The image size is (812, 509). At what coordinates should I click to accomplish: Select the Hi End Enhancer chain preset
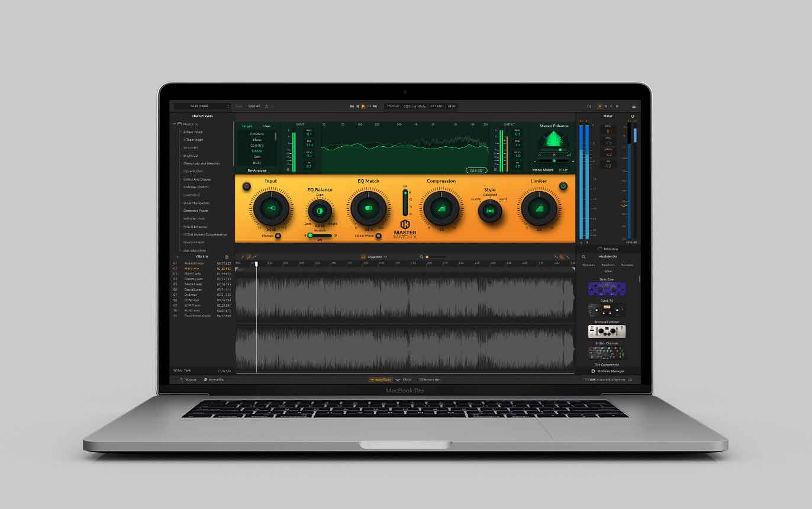[195, 227]
